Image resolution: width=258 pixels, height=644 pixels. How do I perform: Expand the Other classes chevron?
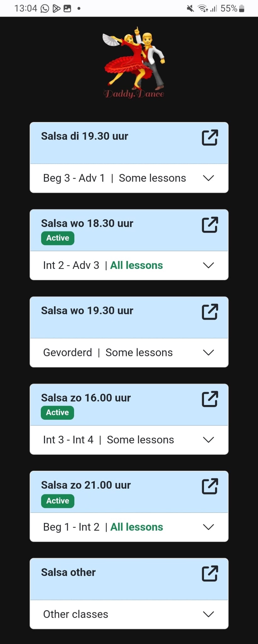(x=208, y=614)
